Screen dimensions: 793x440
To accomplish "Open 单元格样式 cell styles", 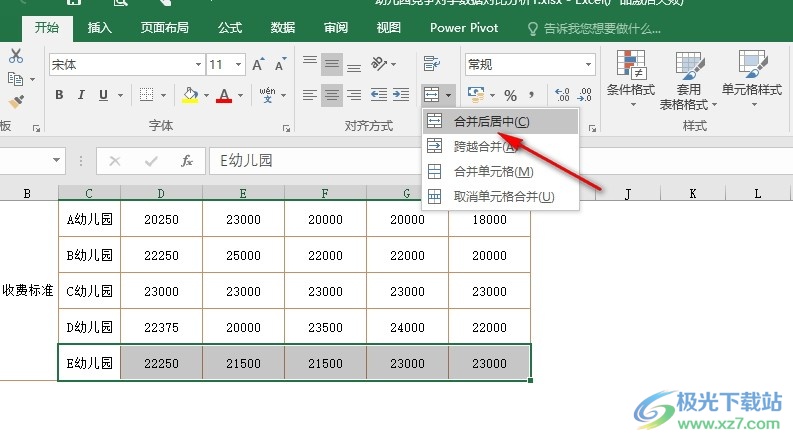I will (x=752, y=78).
